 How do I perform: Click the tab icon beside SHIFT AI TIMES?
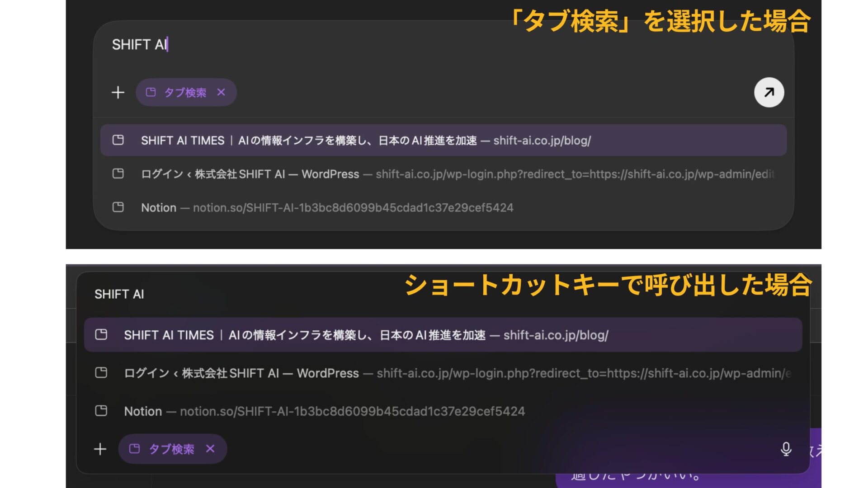118,140
